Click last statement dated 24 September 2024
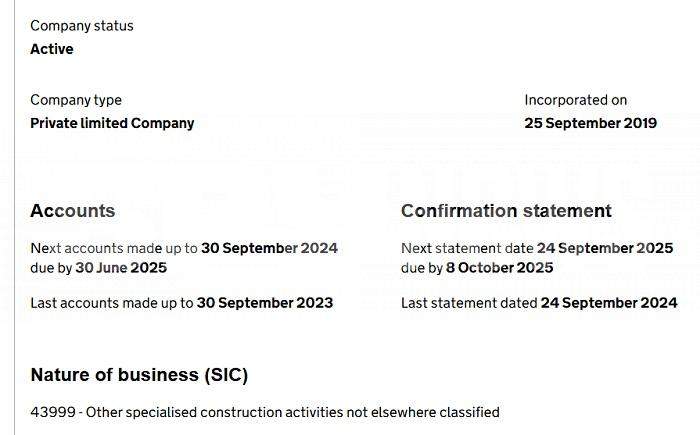Image resolution: width=700 pixels, height=435 pixels. point(609,303)
